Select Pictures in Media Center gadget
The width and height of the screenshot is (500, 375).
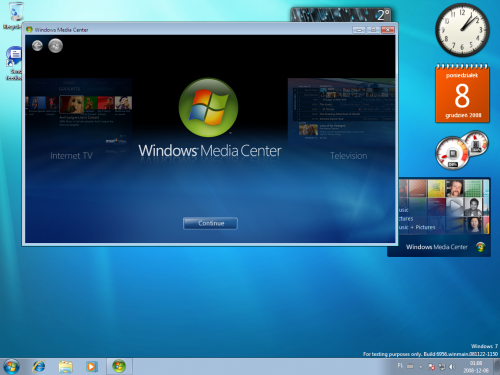(406, 219)
